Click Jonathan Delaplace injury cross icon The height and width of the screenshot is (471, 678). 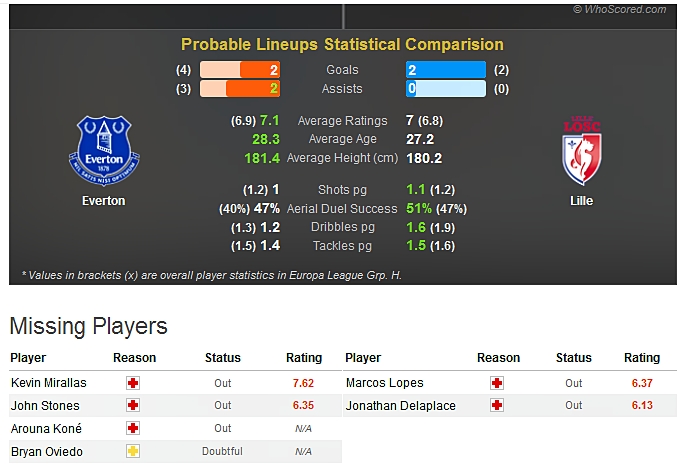coord(497,405)
